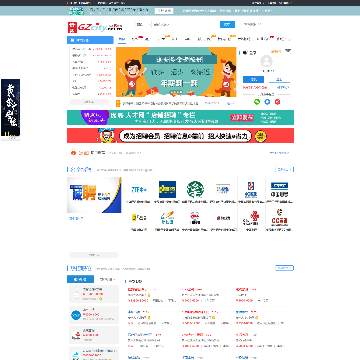Open the blue and yellow square company logo
360x360 pixels.
167,190
